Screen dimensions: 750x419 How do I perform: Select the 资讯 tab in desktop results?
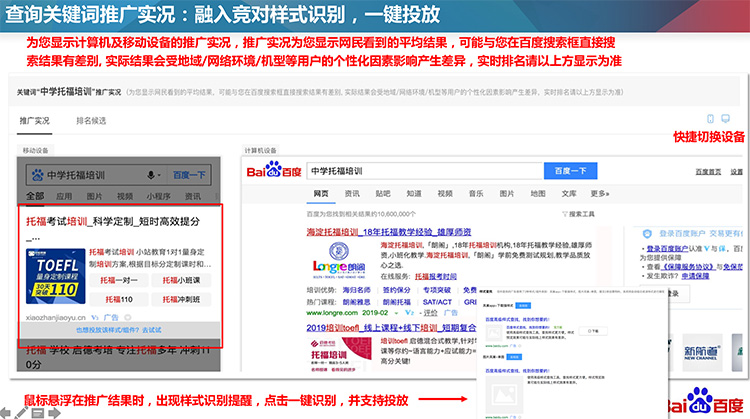[x=352, y=193]
